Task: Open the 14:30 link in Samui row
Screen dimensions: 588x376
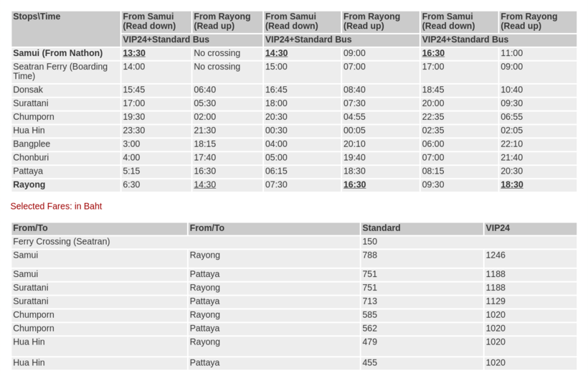Action: point(276,53)
